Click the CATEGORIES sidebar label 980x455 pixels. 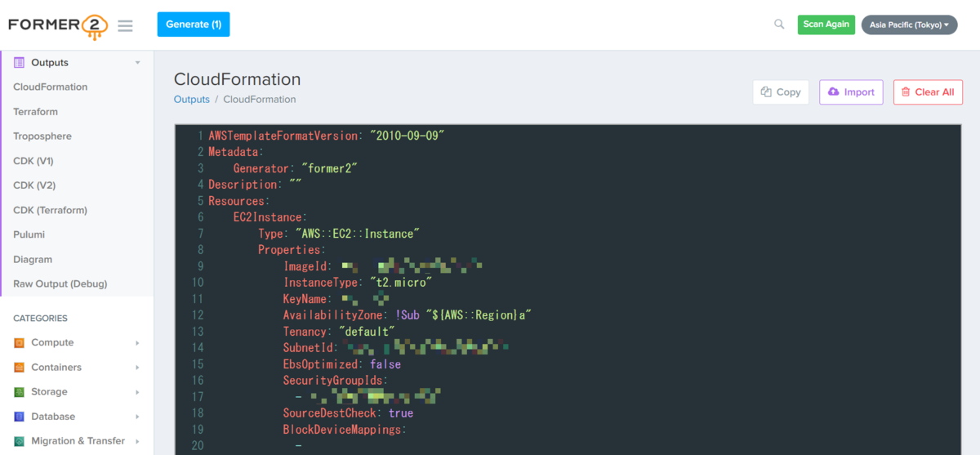point(40,319)
